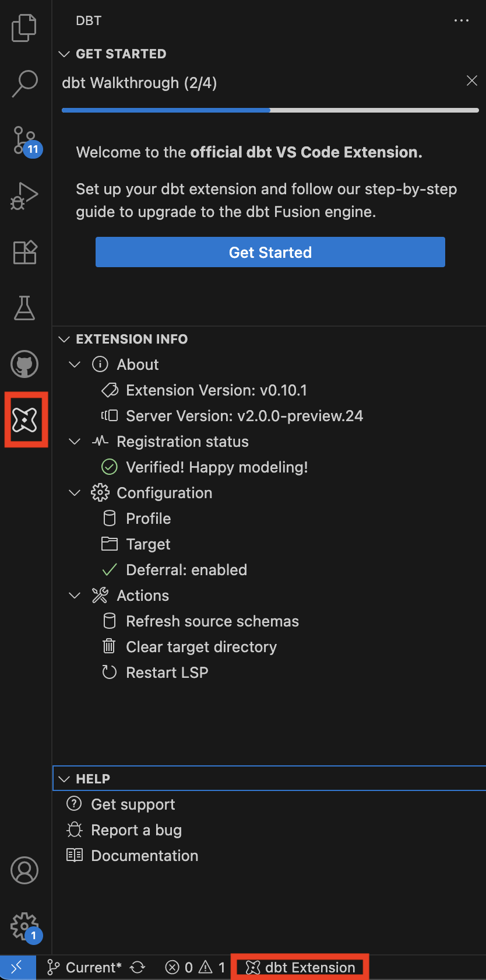The width and height of the screenshot is (486, 980).
Task: Open the DBT panel more actions menu
Action: (461, 21)
